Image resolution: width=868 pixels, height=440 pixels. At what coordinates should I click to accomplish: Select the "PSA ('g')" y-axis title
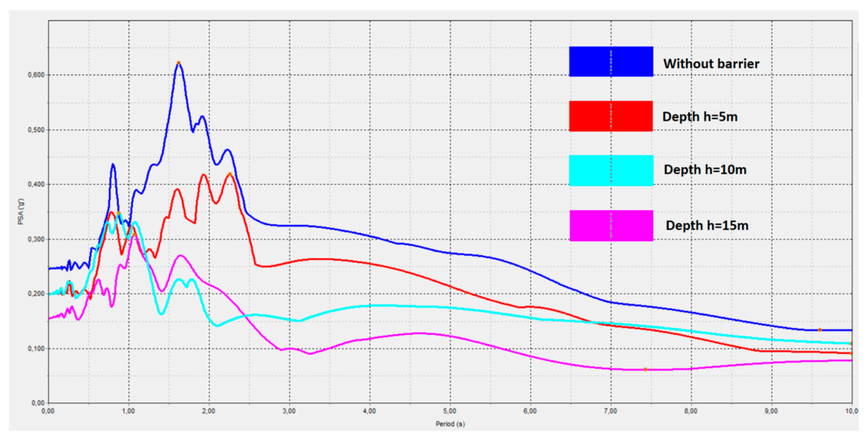click(21, 212)
